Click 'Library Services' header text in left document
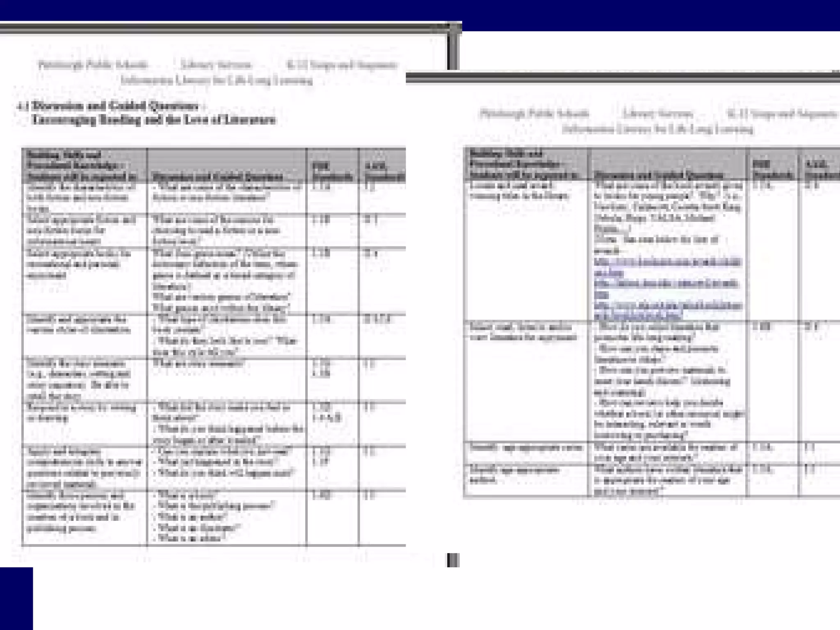Image resolution: width=840 pixels, height=630 pixels. click(216, 65)
